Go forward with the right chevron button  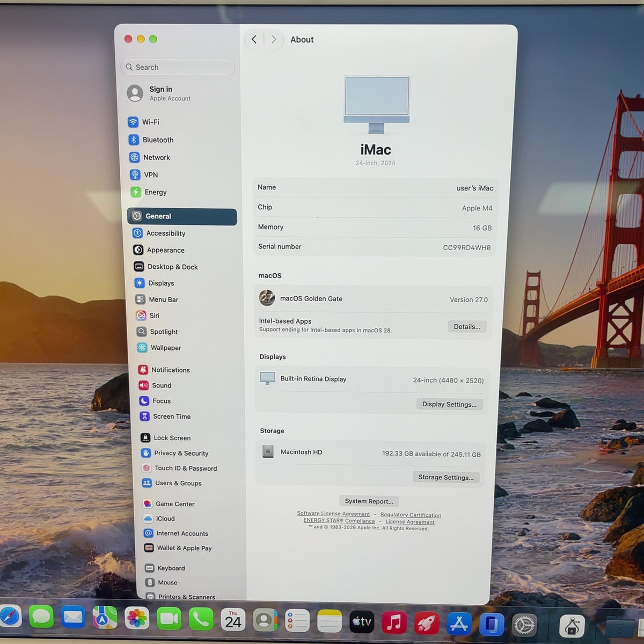pyautogui.click(x=274, y=39)
